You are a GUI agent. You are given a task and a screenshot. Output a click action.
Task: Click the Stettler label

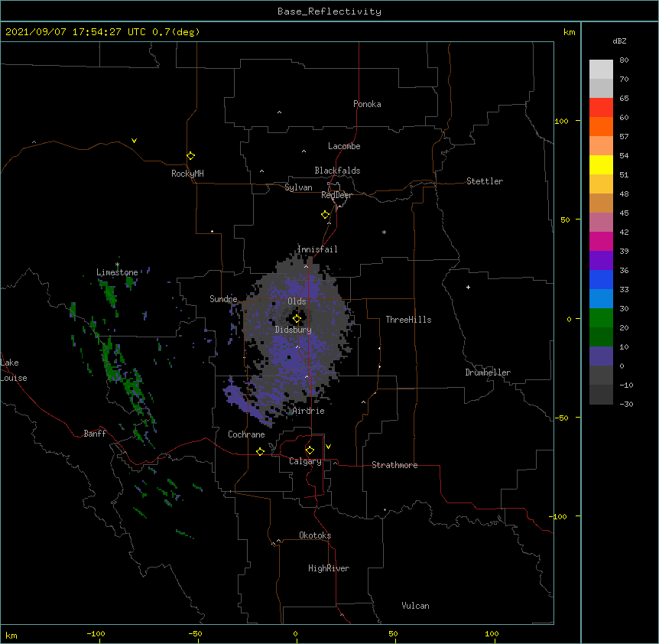click(485, 181)
